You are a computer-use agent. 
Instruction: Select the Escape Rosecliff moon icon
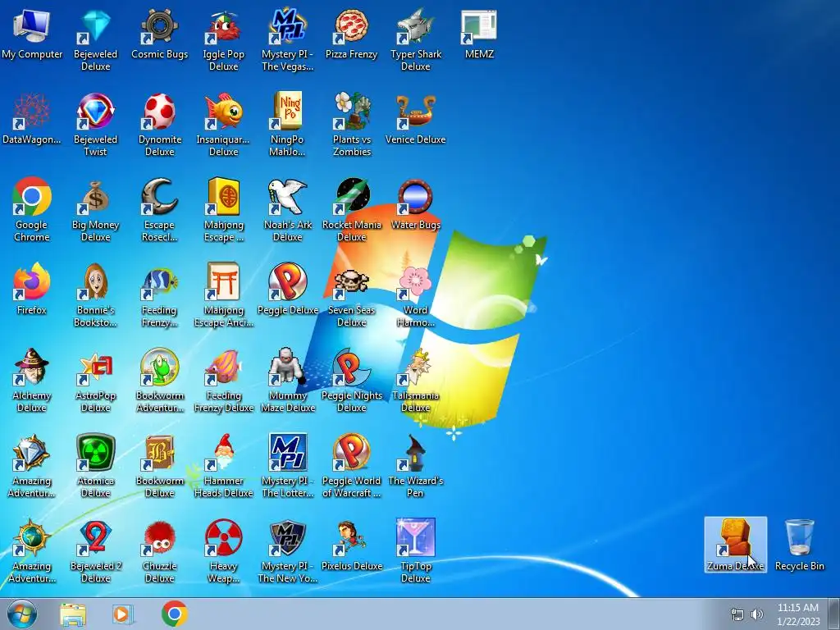point(160,197)
